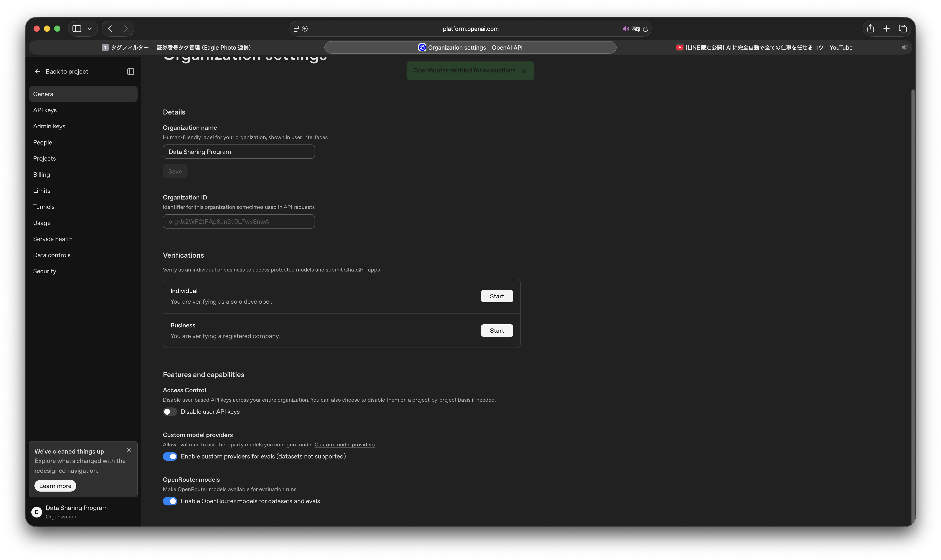
Task: Dismiss the OpenRouter enabled notification
Action: 524,71
